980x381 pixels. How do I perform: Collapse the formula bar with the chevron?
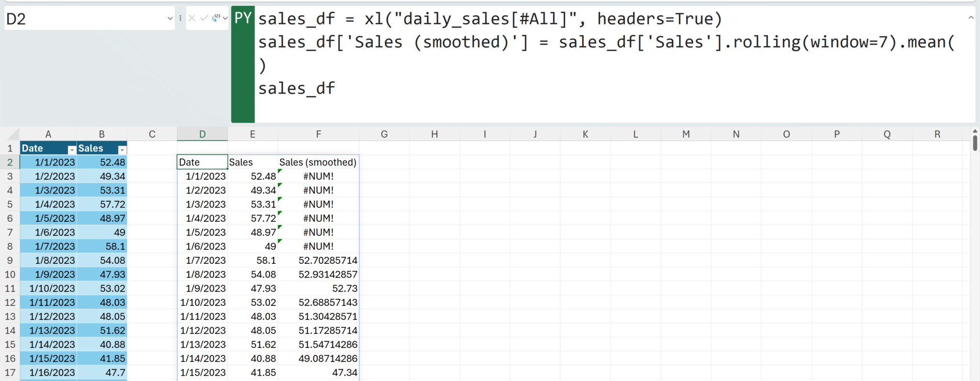(x=971, y=18)
